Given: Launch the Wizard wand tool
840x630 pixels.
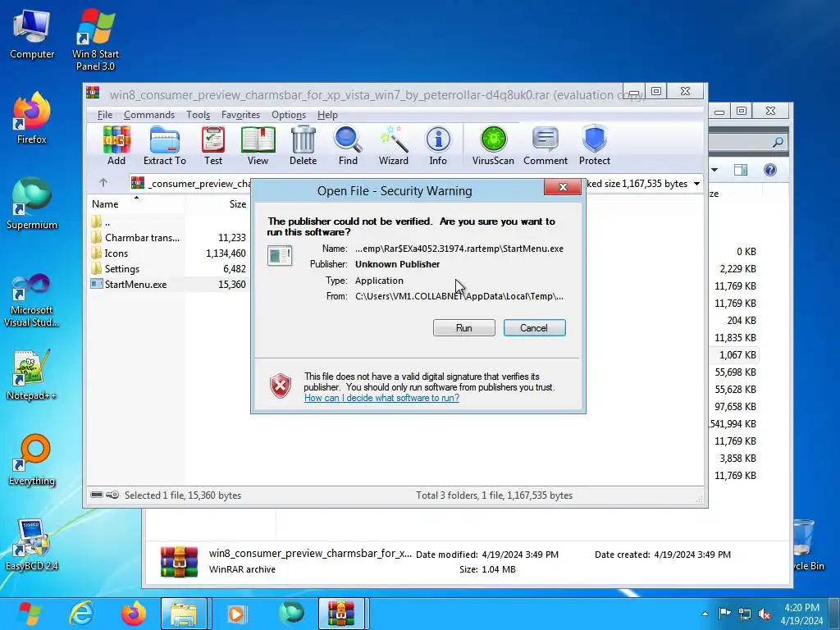Looking at the screenshot, I should (393, 145).
